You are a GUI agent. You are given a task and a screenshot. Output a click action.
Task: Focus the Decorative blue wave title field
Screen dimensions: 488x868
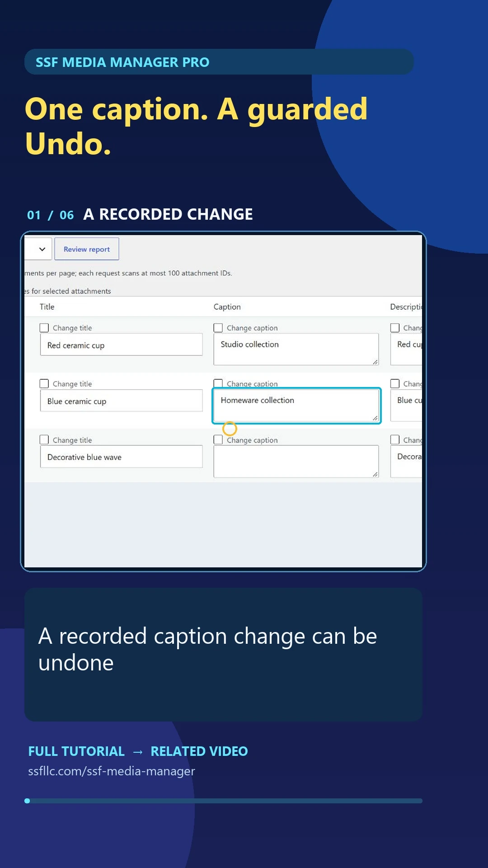pyautogui.click(x=121, y=457)
